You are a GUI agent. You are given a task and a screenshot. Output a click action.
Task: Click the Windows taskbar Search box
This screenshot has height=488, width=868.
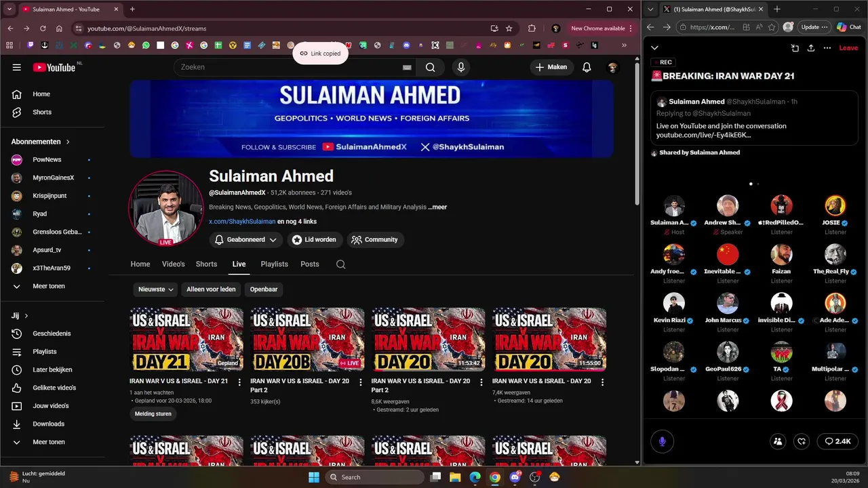tap(374, 477)
